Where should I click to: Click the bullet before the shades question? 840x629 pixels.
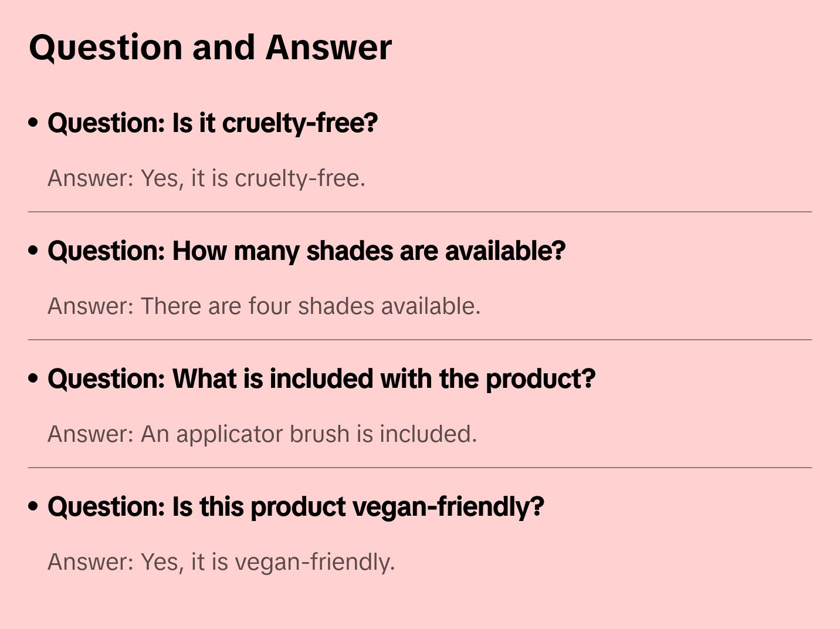point(33,251)
